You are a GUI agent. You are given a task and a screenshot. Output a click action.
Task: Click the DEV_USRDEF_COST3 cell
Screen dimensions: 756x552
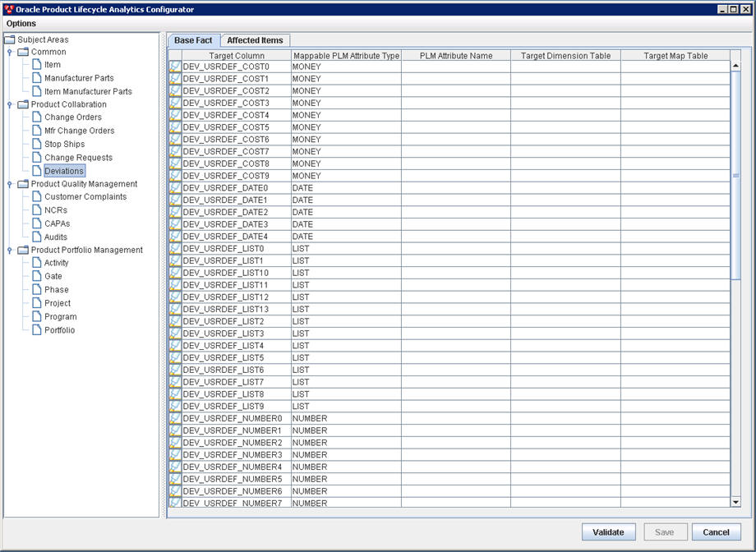pyautogui.click(x=237, y=103)
